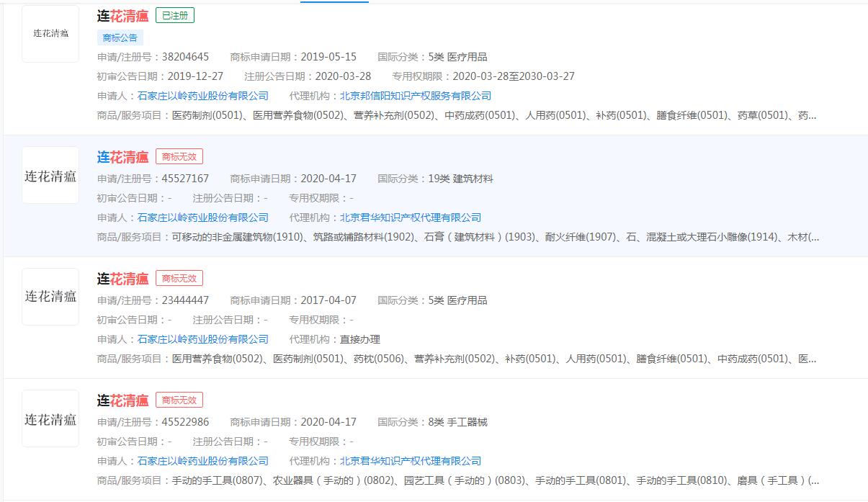Click registration announcement date 2020-03-28

click(x=342, y=76)
